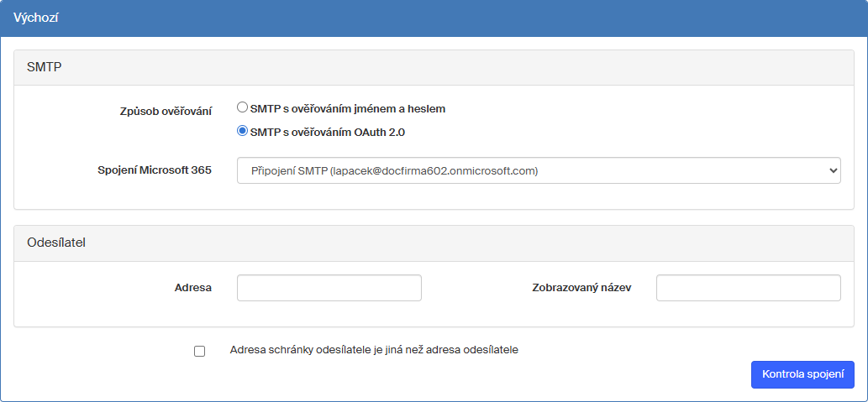Screen dimensions: 868x402
Task: Click the Zobrazovaný název field label
Action: [x=581, y=287]
